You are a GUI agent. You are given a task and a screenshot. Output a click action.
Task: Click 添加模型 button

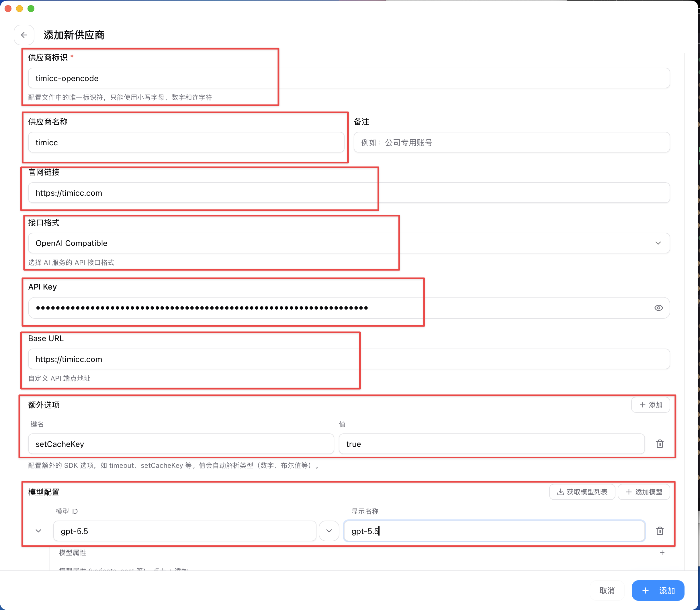tap(644, 492)
